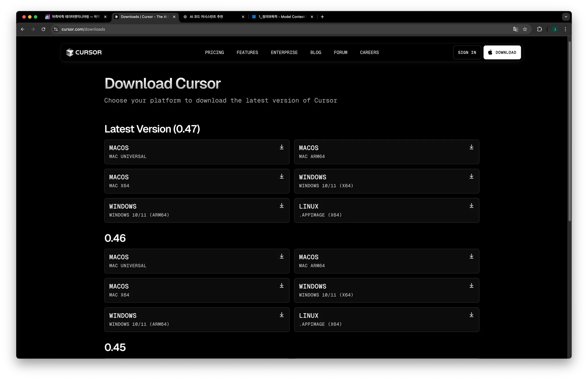
Task: Select the 0.47 Linux .AppImage (X64) card
Action: 386,210
